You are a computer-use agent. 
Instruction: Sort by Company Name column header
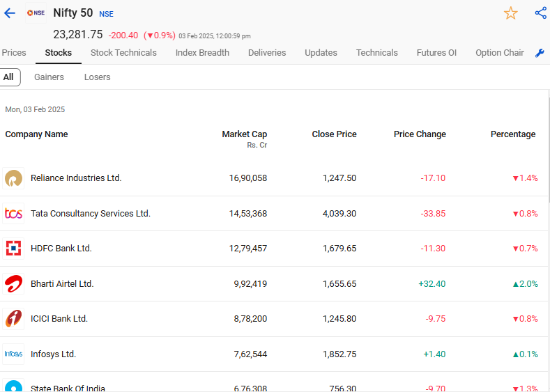tap(36, 134)
